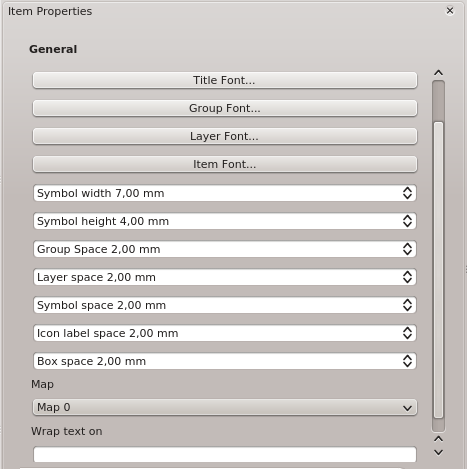Adjust Icon label space spinner
This screenshot has height=469, width=467.
tap(407, 333)
